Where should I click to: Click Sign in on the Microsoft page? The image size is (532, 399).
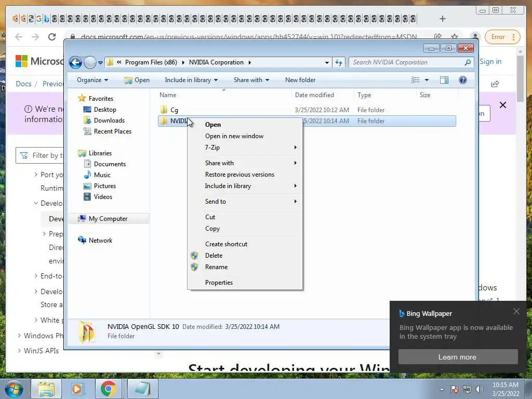click(490, 61)
